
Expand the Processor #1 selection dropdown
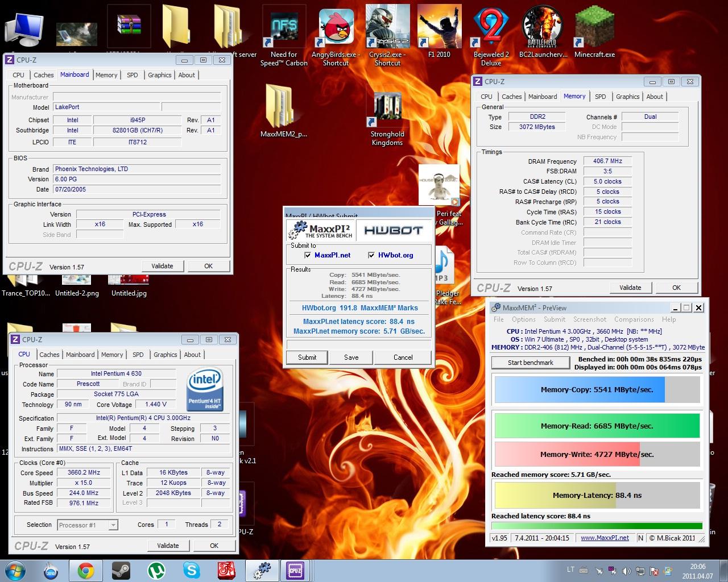[x=113, y=525]
